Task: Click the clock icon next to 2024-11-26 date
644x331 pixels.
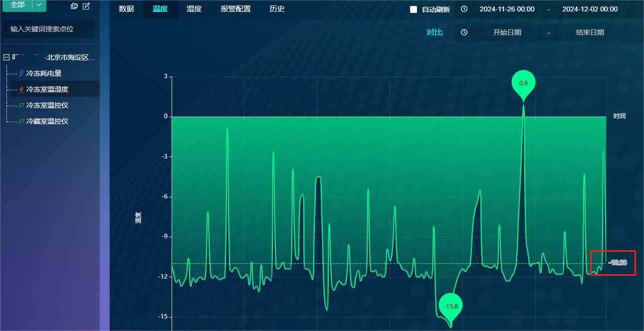Action: coord(464,9)
